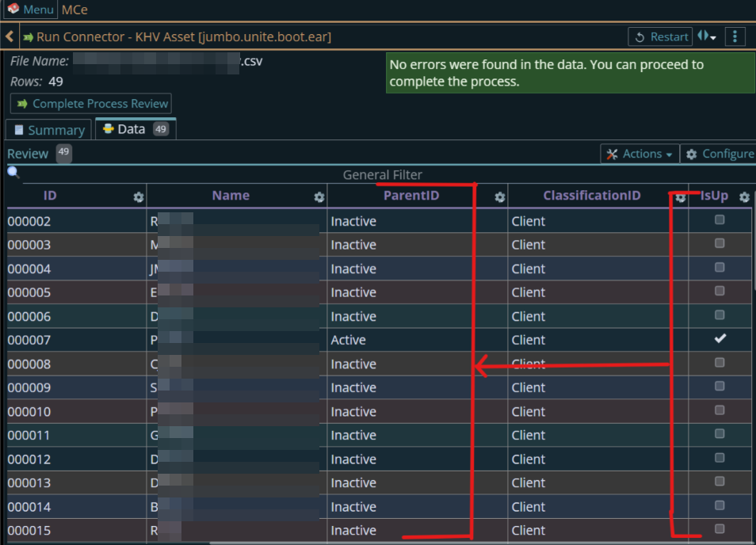Toggle IsUp checkbox for row 000009

coord(720,386)
